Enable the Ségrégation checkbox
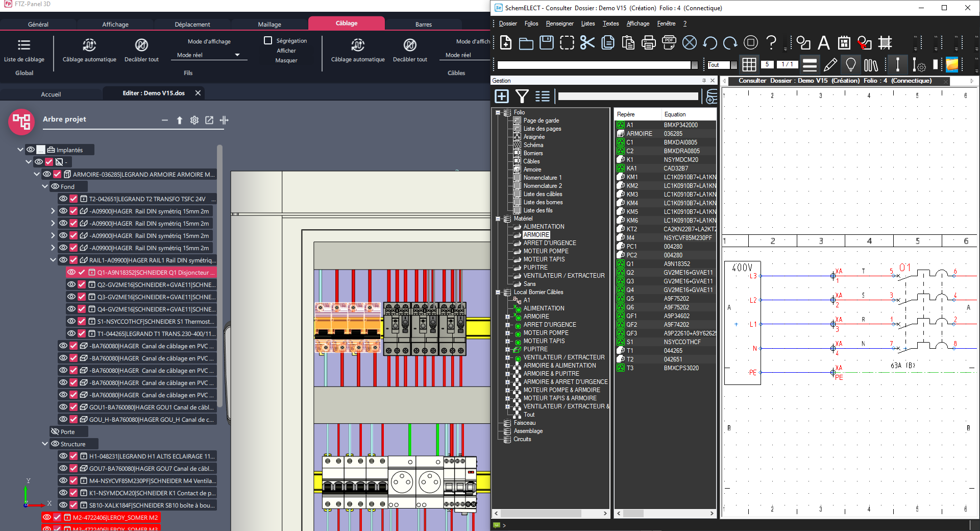This screenshot has height=531, width=980. click(x=268, y=40)
